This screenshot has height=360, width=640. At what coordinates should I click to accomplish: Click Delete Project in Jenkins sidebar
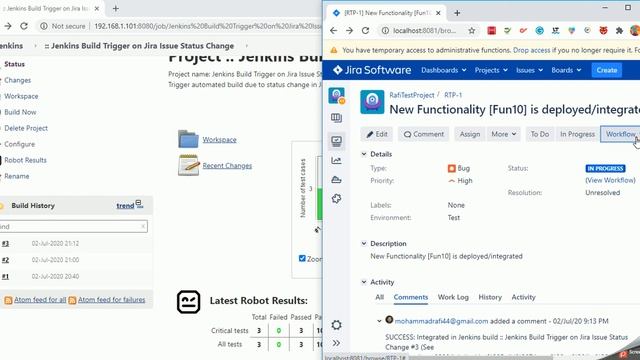click(x=26, y=128)
